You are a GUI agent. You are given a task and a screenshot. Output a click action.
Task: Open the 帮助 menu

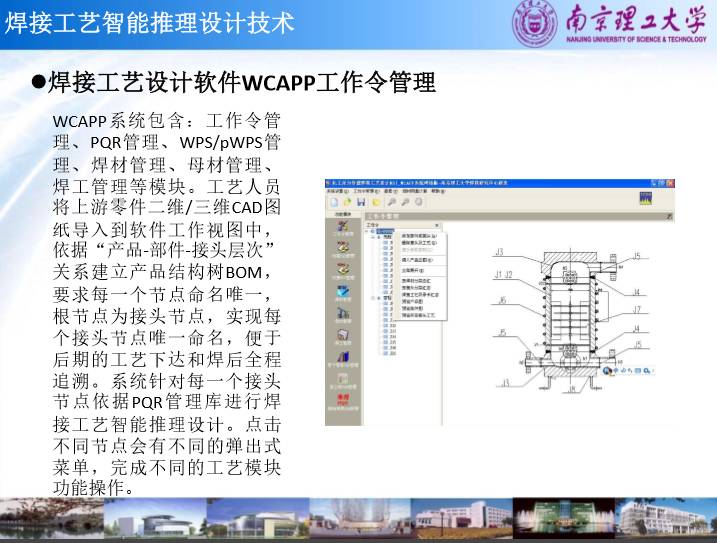(438, 191)
